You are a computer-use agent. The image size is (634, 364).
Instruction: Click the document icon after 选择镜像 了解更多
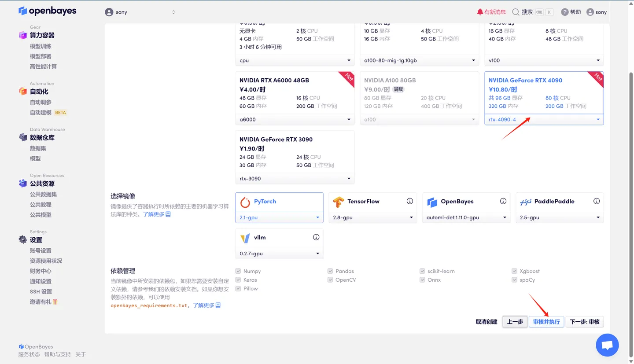pos(168,214)
